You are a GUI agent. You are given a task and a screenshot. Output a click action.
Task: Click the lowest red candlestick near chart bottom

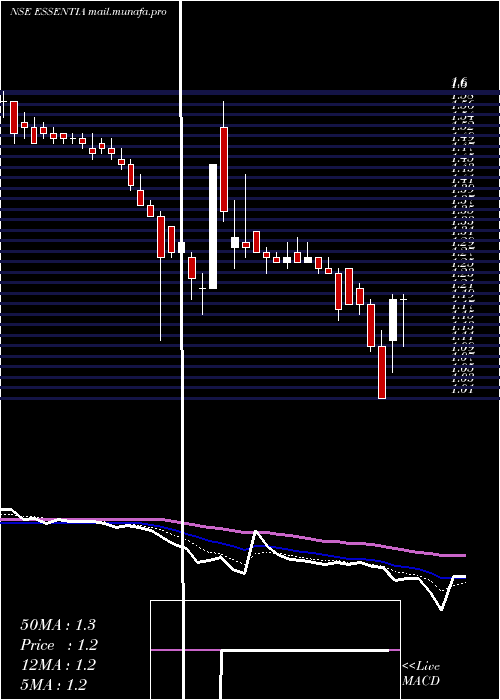coord(382,372)
